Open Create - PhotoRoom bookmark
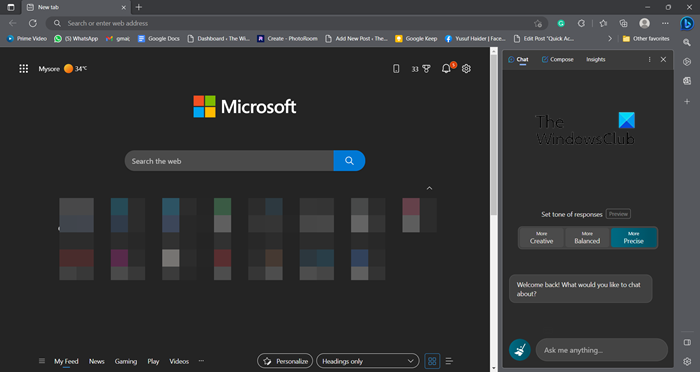Screen dimensions: 700x372 [x=287, y=39]
